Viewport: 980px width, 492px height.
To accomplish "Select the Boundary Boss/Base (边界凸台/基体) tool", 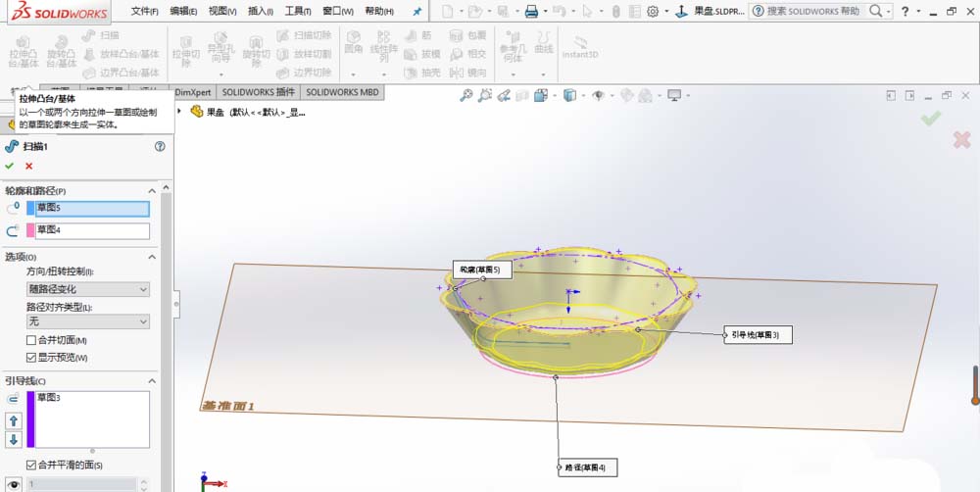I will [122, 73].
